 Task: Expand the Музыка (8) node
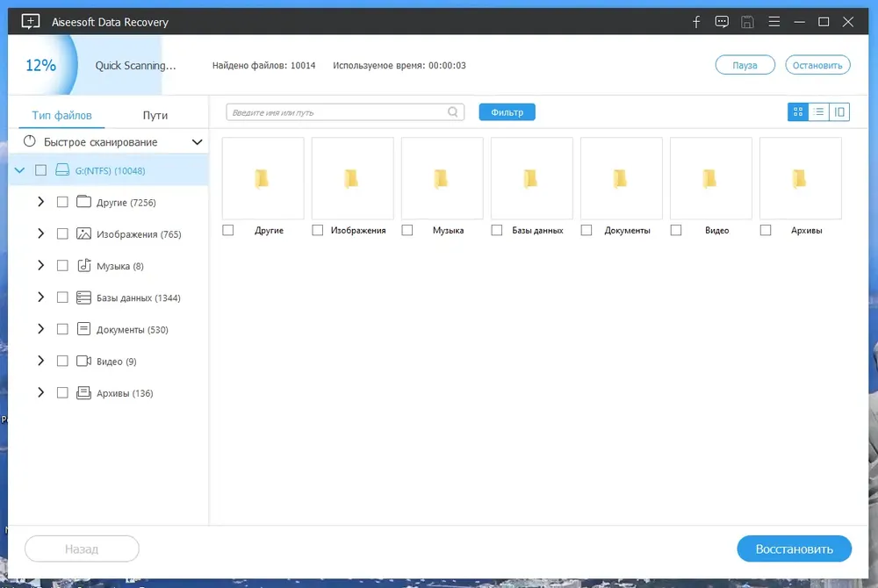(41, 265)
